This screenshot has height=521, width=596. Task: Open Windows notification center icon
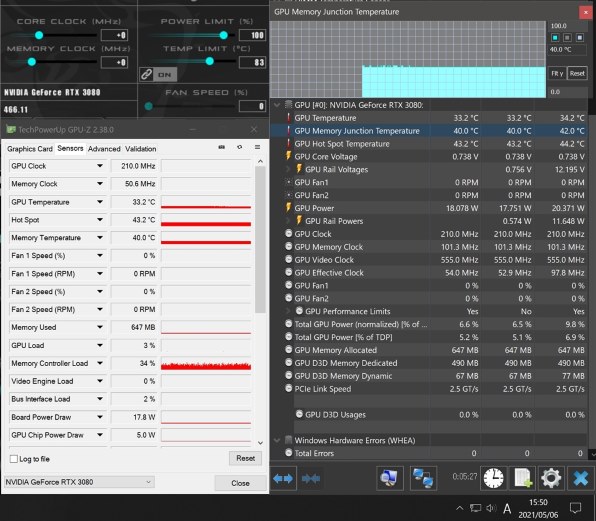tap(575, 508)
